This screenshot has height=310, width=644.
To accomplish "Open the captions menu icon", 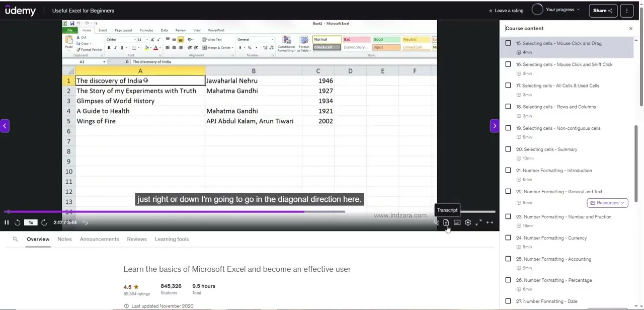I will 457,222.
